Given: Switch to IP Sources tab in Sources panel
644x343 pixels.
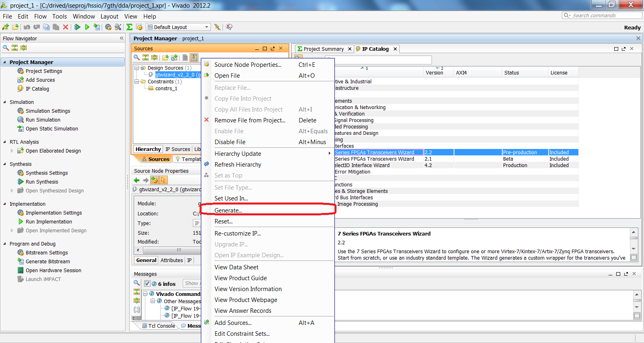Looking at the screenshot, I should (x=178, y=149).
